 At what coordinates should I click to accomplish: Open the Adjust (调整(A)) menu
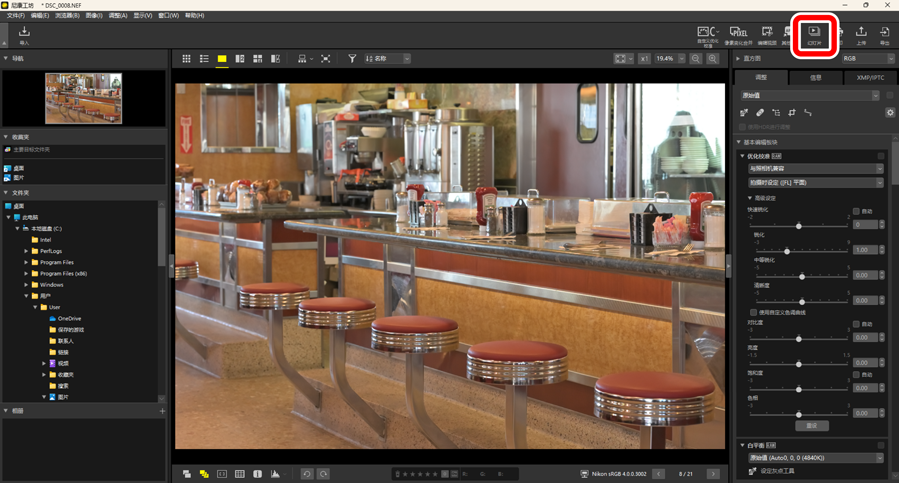pyautogui.click(x=118, y=16)
